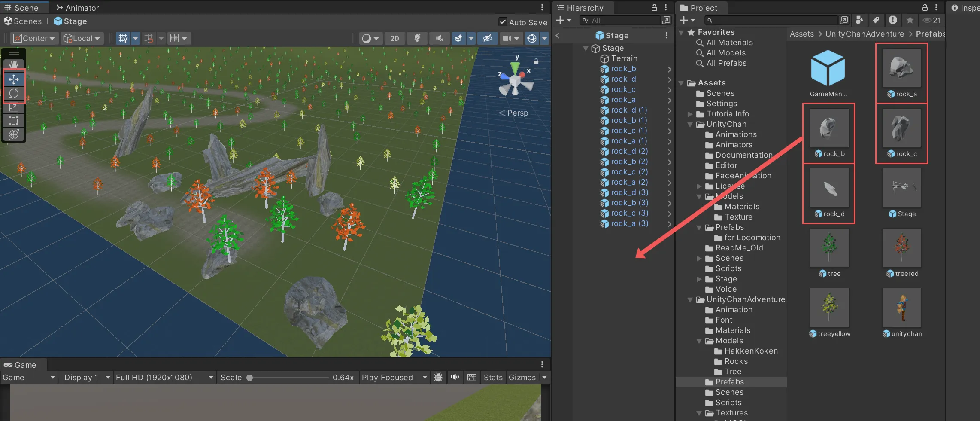Click the Stats button
Viewport: 980px width, 421px height.
492,377
